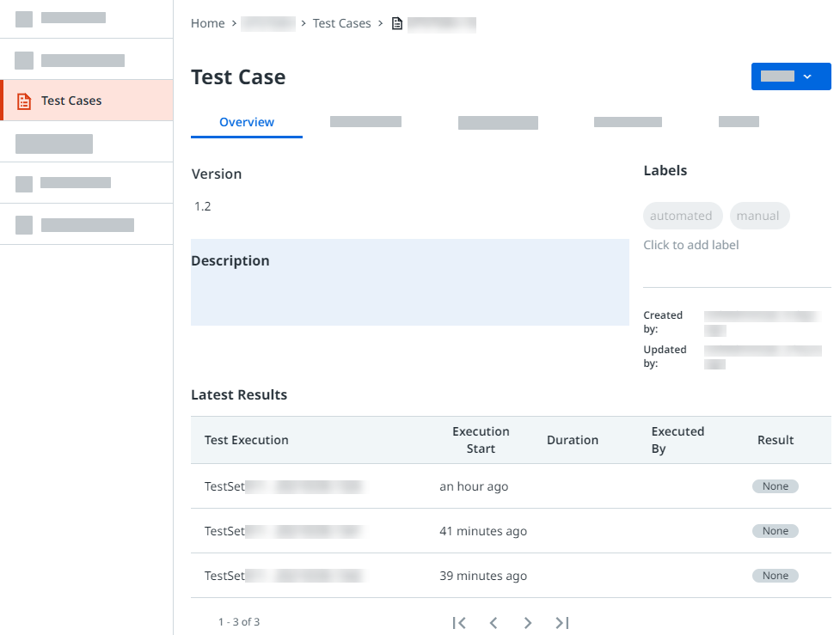Click the Result column header

(x=775, y=440)
